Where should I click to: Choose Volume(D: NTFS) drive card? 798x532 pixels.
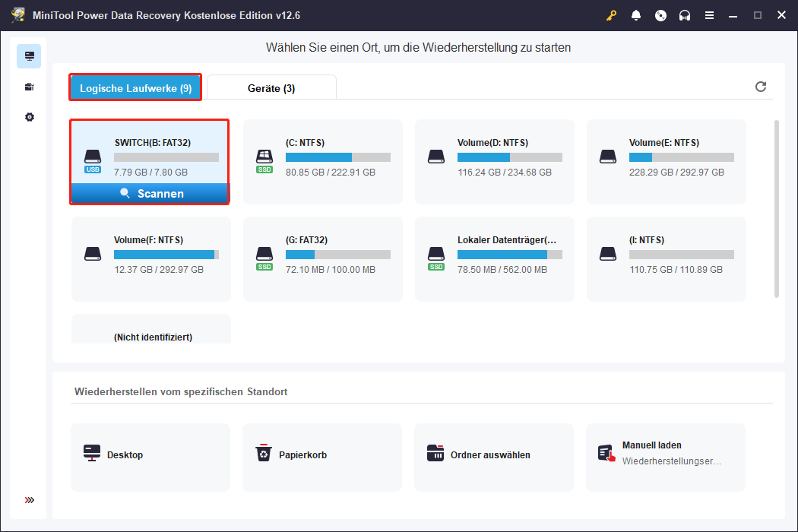(x=494, y=161)
